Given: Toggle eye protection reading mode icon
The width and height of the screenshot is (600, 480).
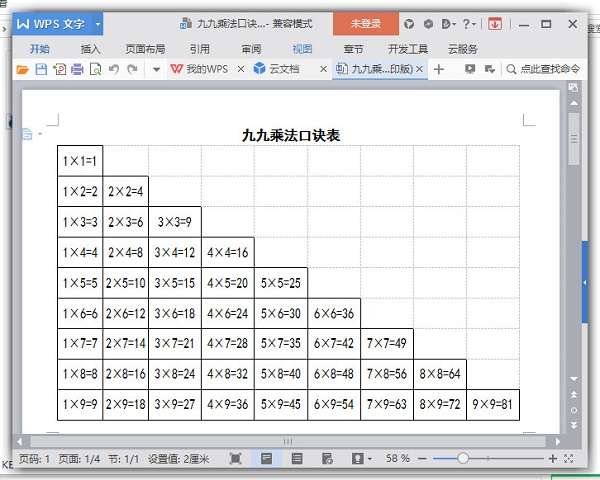Looking at the screenshot, I should click(357, 458).
